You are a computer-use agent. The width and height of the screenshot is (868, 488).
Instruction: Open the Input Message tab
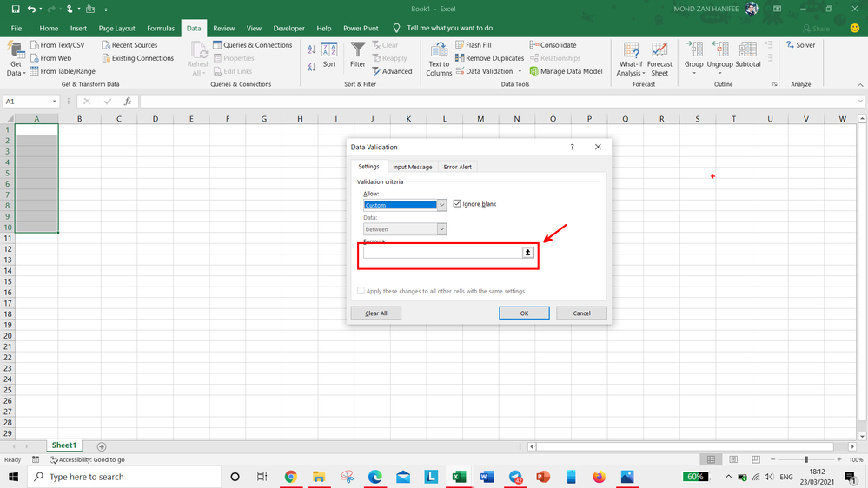tap(413, 167)
